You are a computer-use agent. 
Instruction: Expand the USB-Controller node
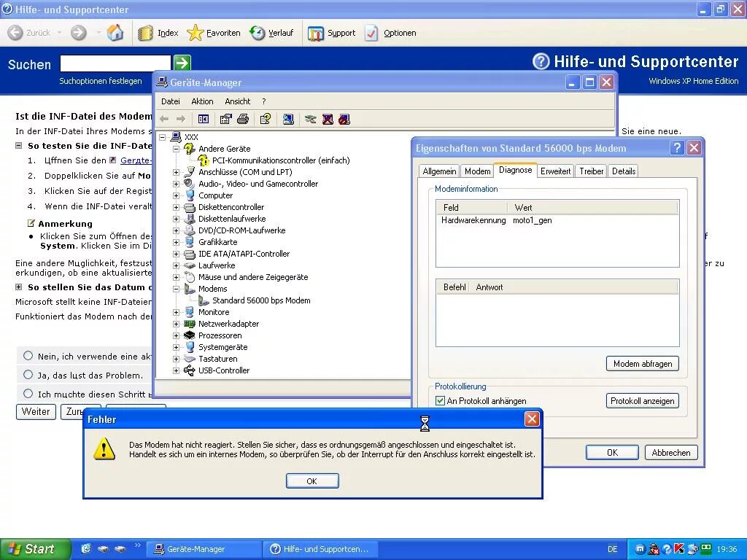(x=177, y=370)
